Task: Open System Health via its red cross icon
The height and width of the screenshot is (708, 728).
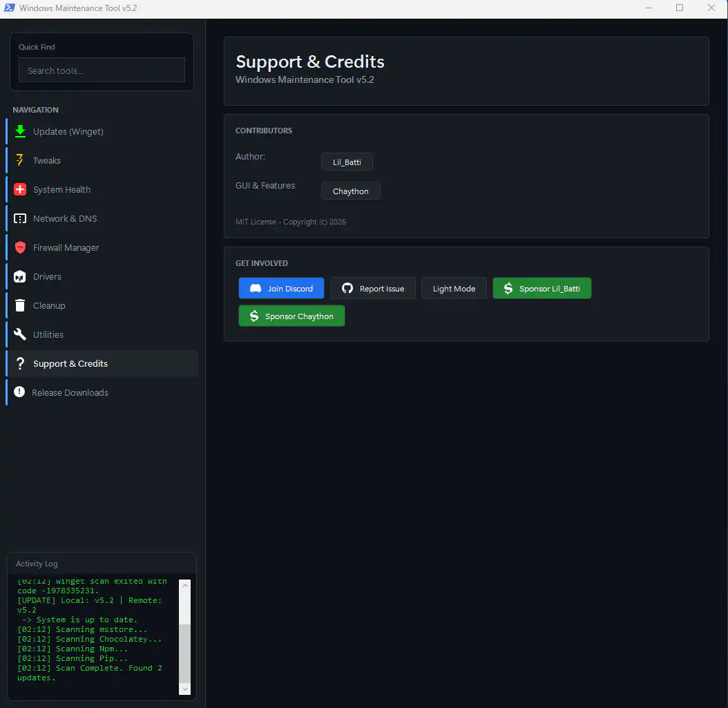Action: tap(20, 189)
